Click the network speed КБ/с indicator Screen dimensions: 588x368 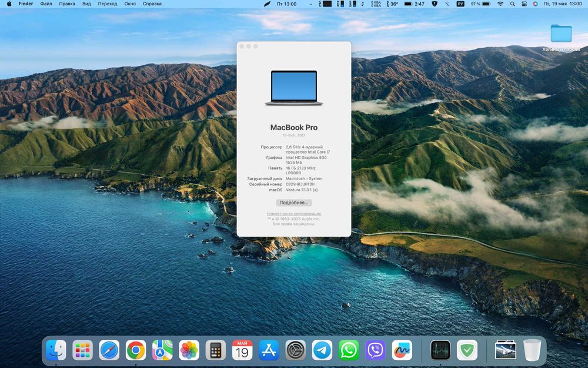click(x=376, y=4)
